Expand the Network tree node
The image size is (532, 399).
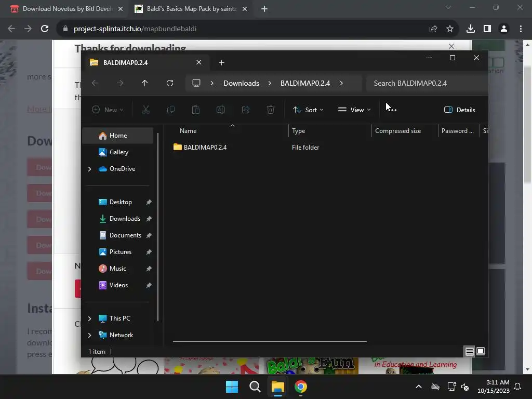tap(89, 335)
